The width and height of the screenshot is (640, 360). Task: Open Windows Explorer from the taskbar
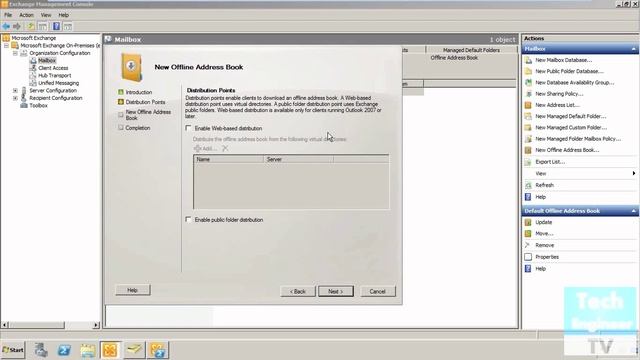pyautogui.click(x=87, y=350)
